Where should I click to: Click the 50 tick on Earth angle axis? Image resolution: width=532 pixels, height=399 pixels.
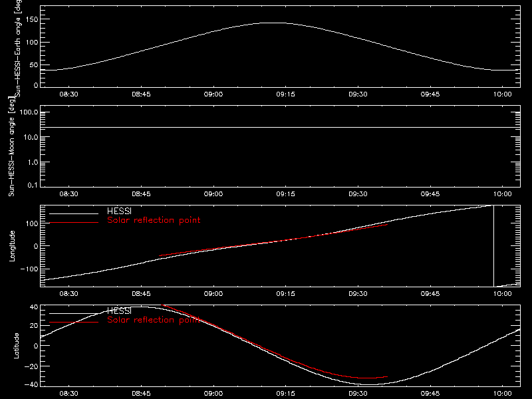(34, 65)
